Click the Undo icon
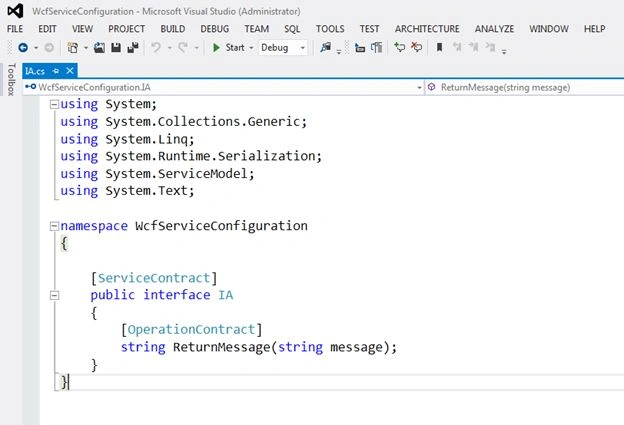 pyautogui.click(x=156, y=48)
